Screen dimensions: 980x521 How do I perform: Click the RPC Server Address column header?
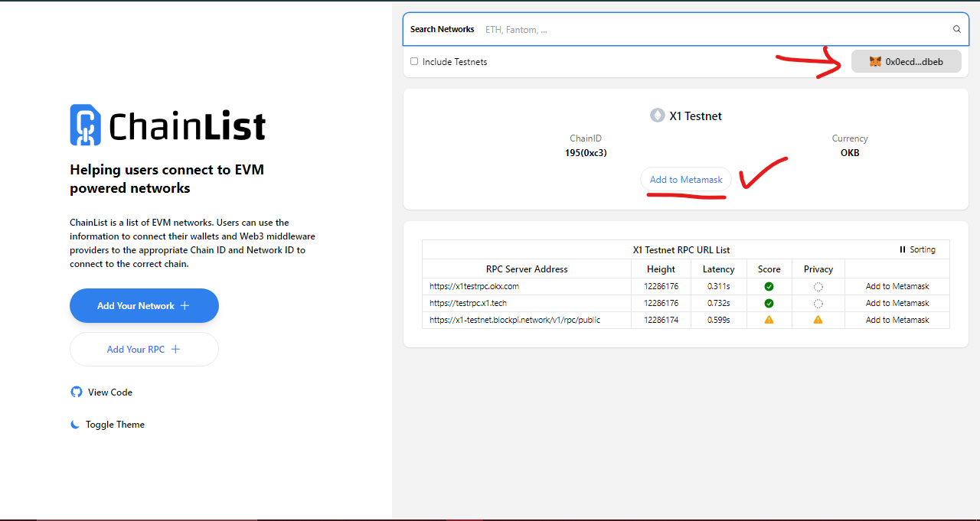(527, 269)
